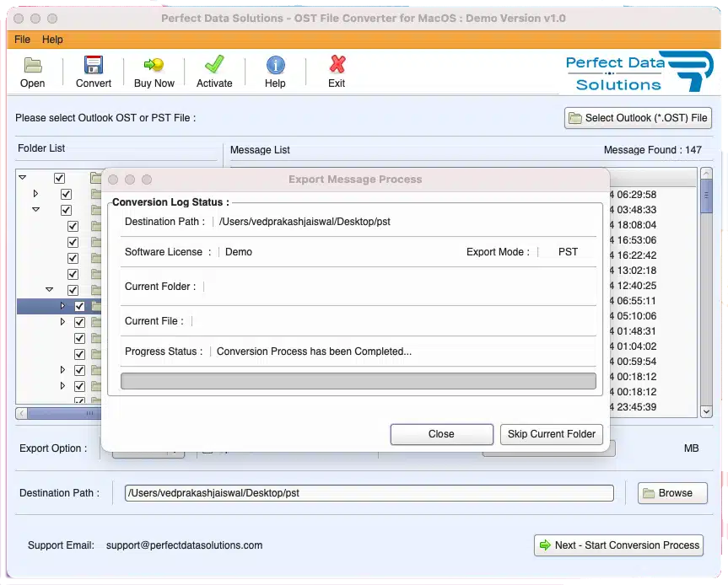Open the File menu
The width and height of the screenshot is (728, 585).
point(22,40)
